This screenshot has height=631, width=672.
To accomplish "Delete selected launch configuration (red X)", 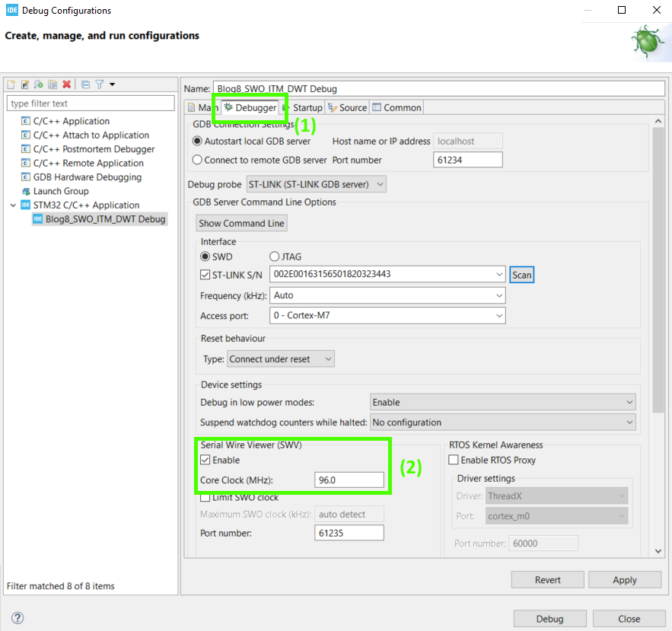I will click(x=66, y=84).
